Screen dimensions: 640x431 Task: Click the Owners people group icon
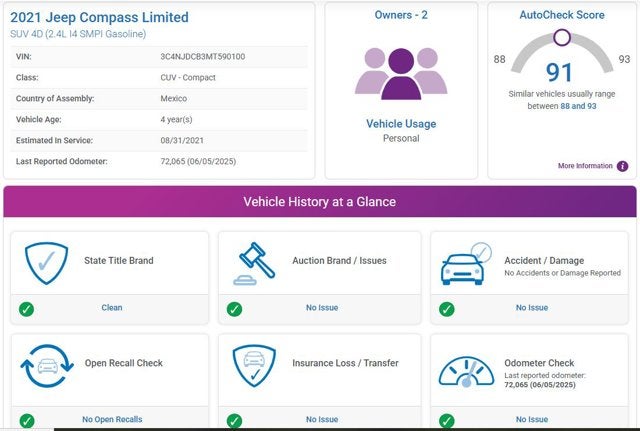[x=401, y=71]
